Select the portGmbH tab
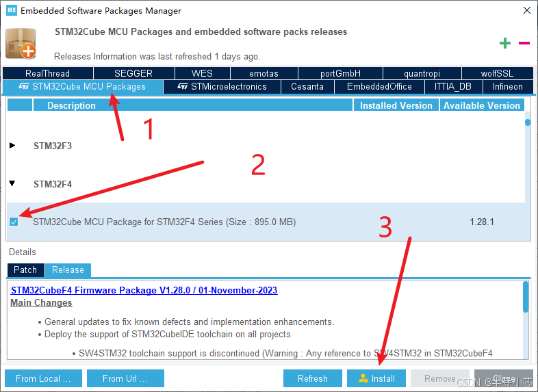 click(340, 73)
